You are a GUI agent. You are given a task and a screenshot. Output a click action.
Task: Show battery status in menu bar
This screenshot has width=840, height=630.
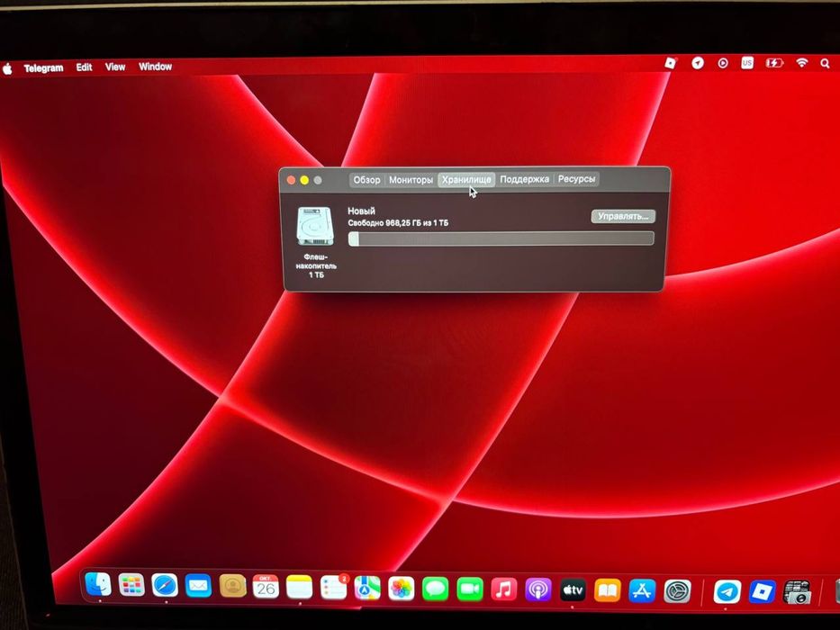(774, 63)
